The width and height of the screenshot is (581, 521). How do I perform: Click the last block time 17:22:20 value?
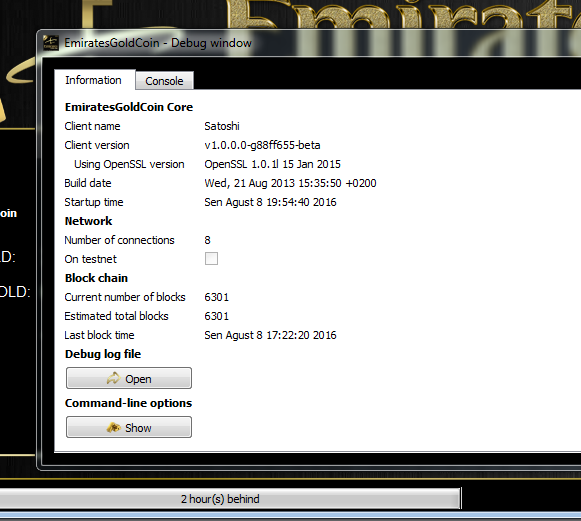coord(270,335)
